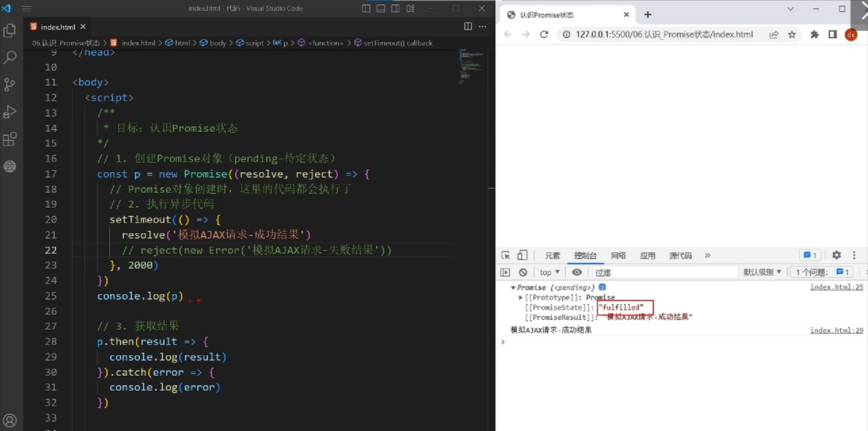Select the Search icon in VS Code sidebar
This screenshot has width=868, height=431.
click(10, 57)
